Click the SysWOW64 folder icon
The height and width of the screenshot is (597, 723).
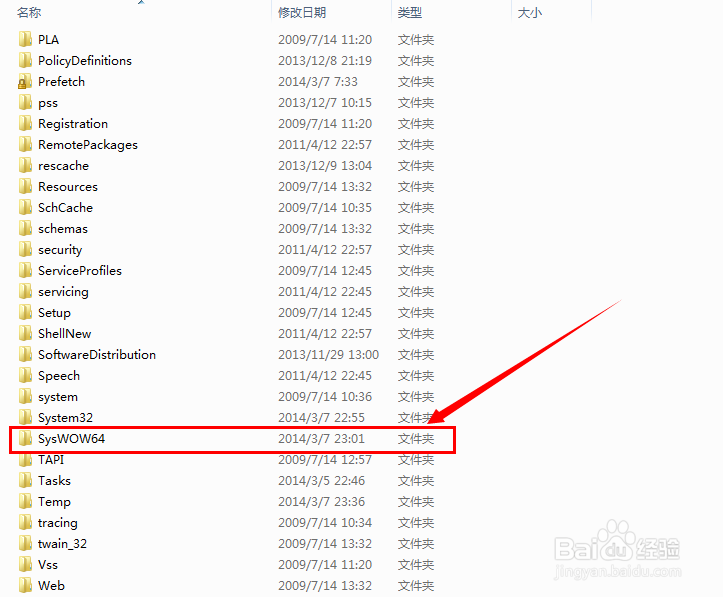[x=25, y=438]
